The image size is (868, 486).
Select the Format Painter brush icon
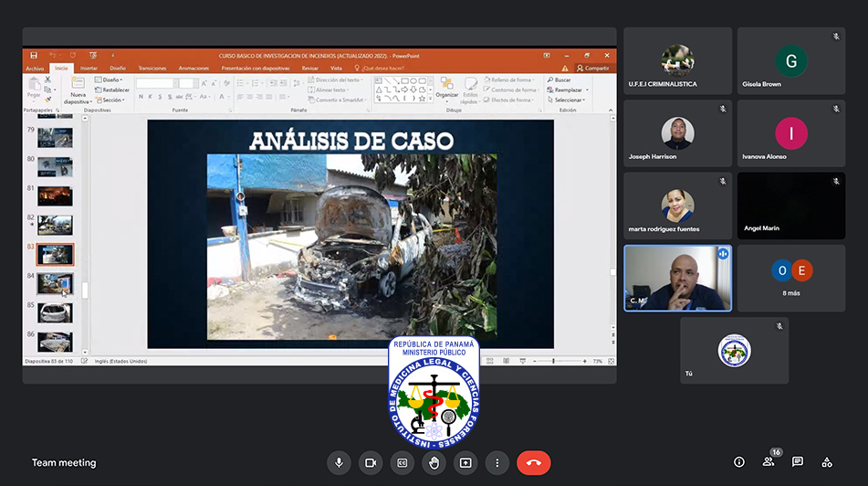point(47,100)
